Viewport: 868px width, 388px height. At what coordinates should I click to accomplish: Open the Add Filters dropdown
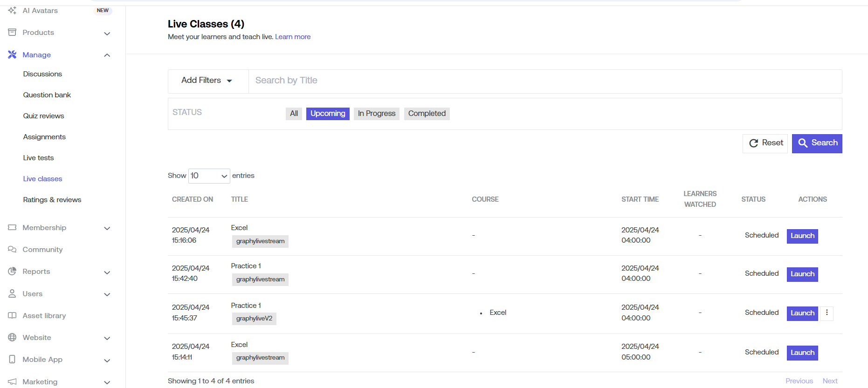(207, 81)
